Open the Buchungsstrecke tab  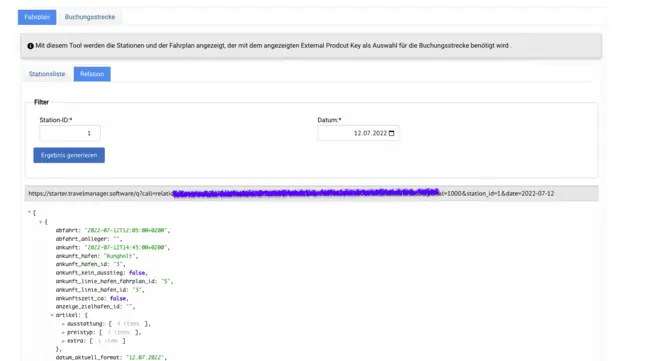[x=90, y=17]
